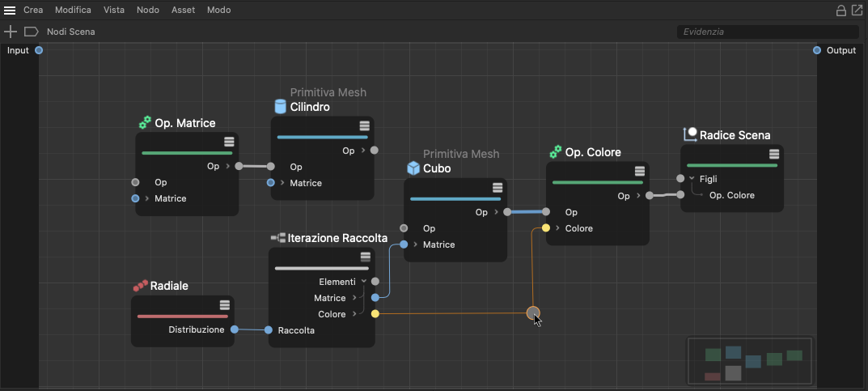The width and height of the screenshot is (868, 391).
Task: Select the Radice Scena node title
Action: [735, 135]
